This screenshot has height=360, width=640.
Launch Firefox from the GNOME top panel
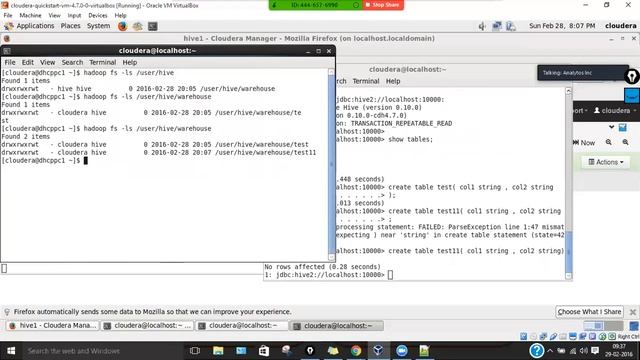coord(122,26)
